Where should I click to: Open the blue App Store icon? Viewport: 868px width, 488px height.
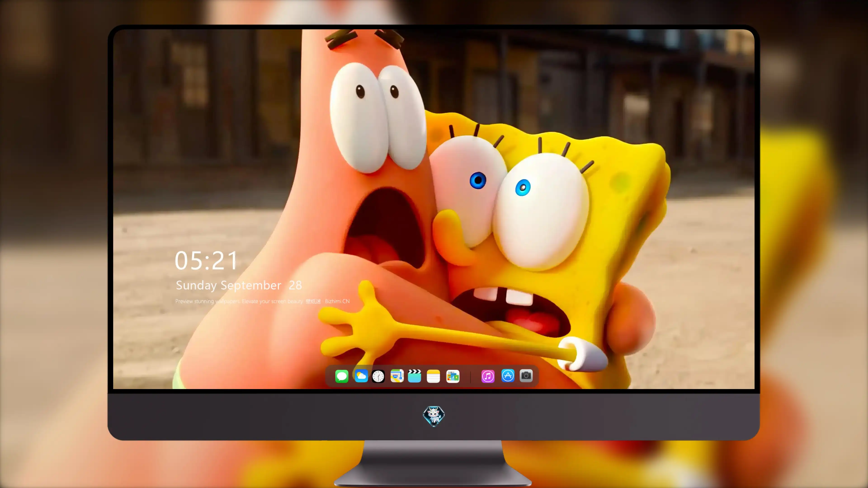508,375
